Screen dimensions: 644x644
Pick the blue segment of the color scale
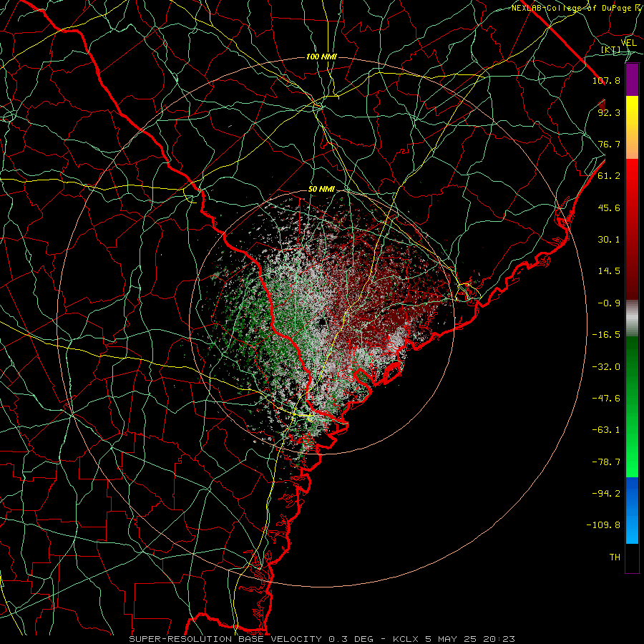coord(632,510)
